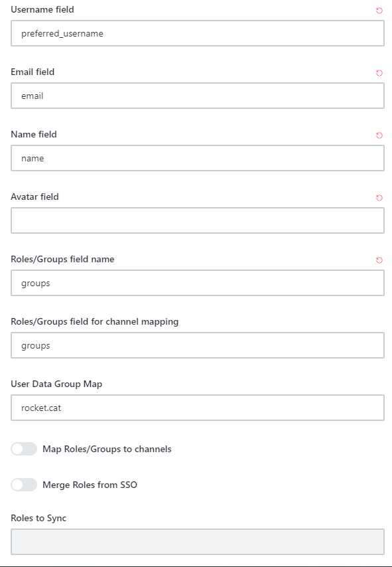This screenshot has height=567, width=392.
Task: Edit the Roles/Groups field name input
Action: coord(198,283)
